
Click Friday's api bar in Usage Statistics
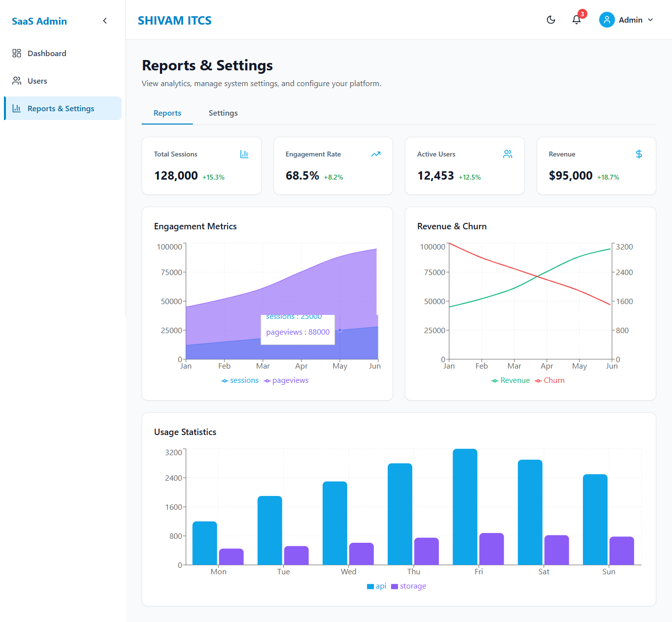[x=465, y=507]
